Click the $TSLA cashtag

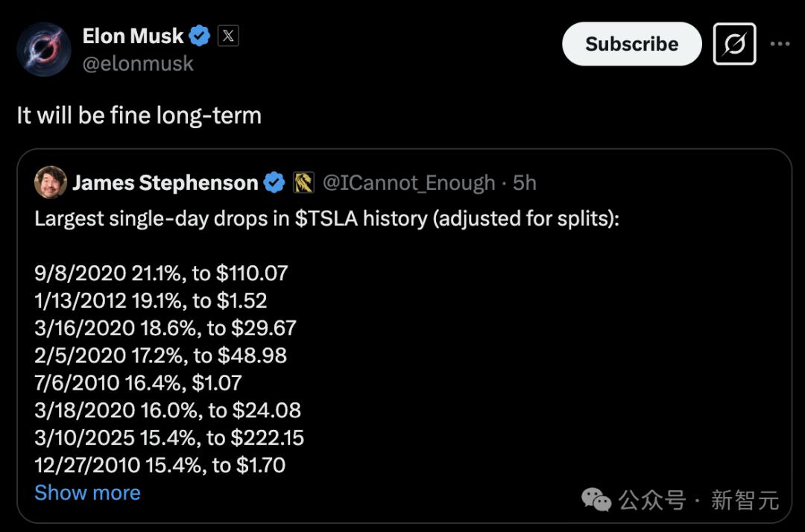click(x=326, y=220)
